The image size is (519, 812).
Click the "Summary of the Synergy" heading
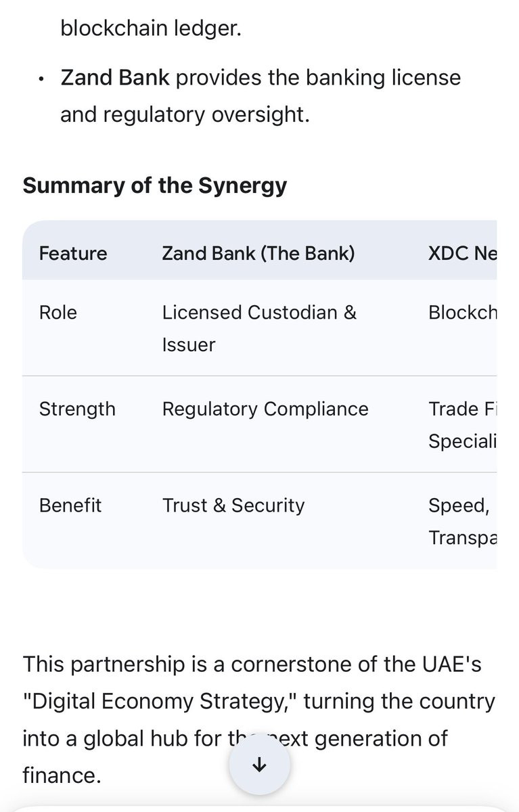click(x=155, y=185)
